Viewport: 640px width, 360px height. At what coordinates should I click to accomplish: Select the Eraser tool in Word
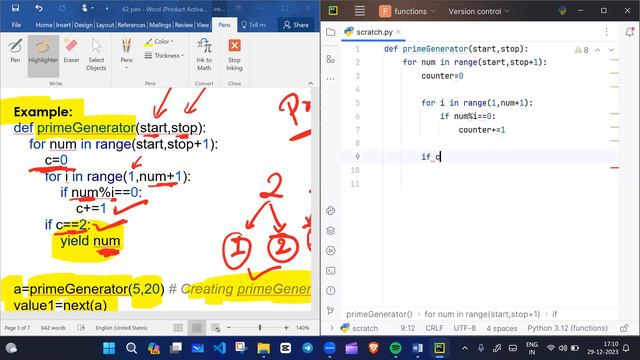(71, 51)
